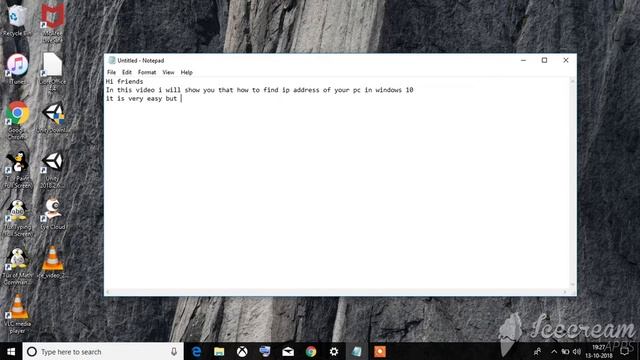Viewport: 640px width, 360px height.
Task: Open the Xbox app on the taskbar
Action: (x=242, y=351)
